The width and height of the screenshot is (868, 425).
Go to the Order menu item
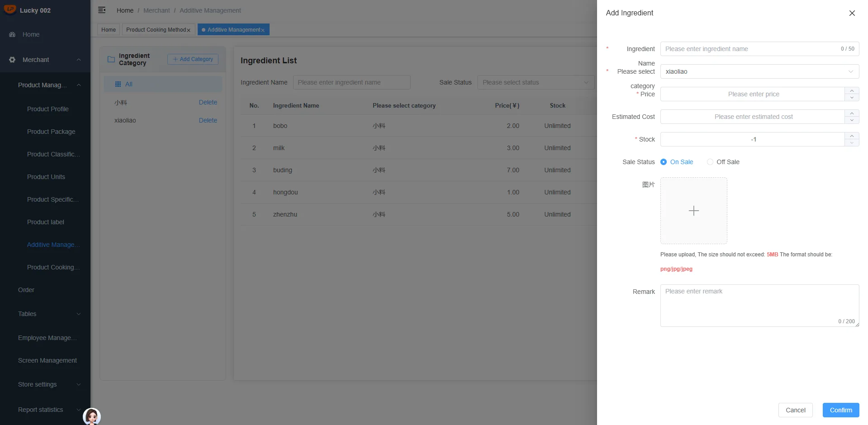(x=26, y=290)
